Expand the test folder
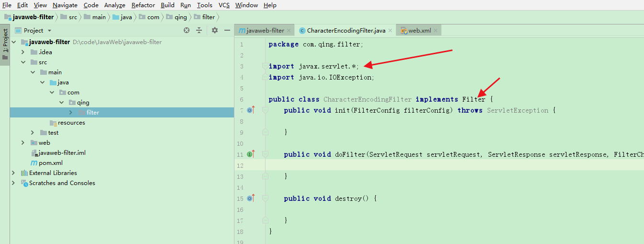 pos(33,133)
